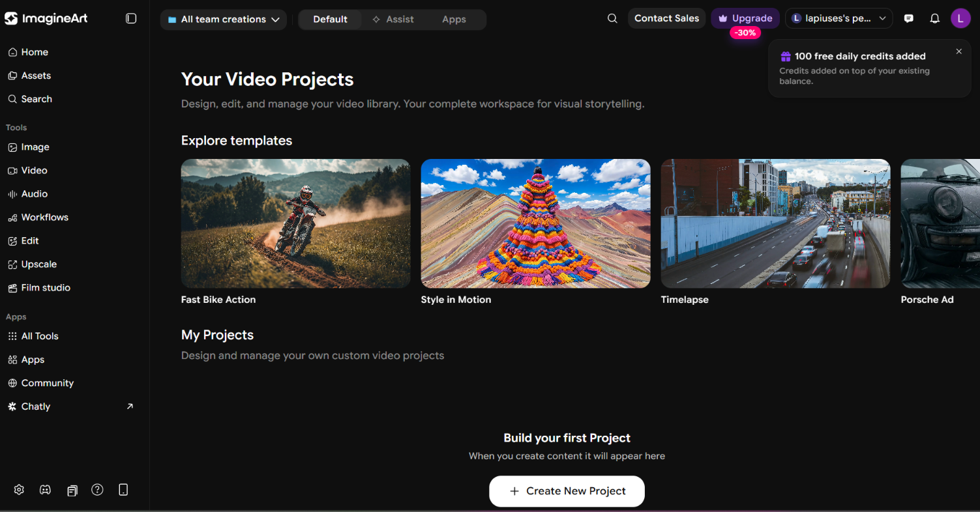Open All Tools in the sidebar
Viewport: 980px width, 512px height.
[x=33, y=336]
